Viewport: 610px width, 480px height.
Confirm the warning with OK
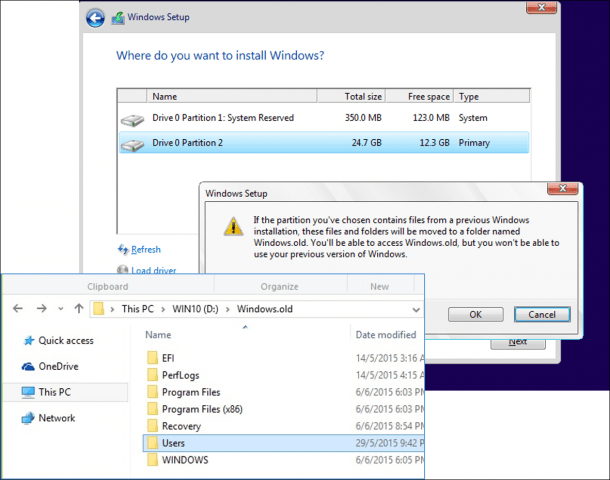click(x=475, y=315)
